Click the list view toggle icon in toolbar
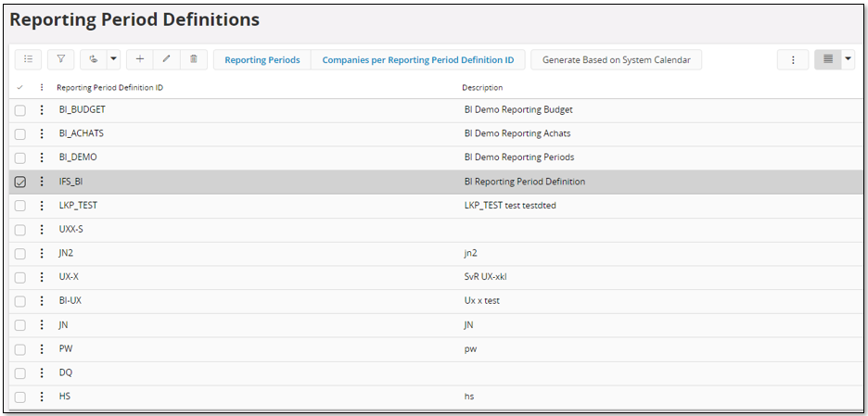 click(28, 59)
